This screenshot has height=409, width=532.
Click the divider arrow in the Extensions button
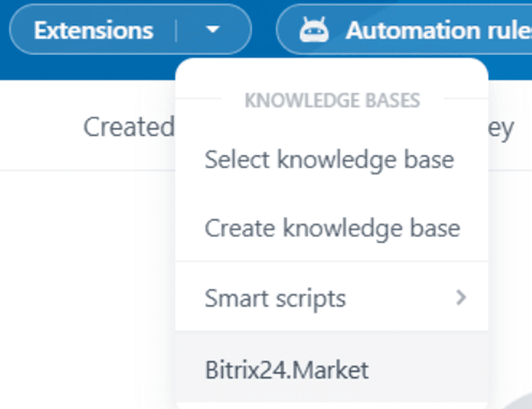pyautogui.click(x=213, y=29)
